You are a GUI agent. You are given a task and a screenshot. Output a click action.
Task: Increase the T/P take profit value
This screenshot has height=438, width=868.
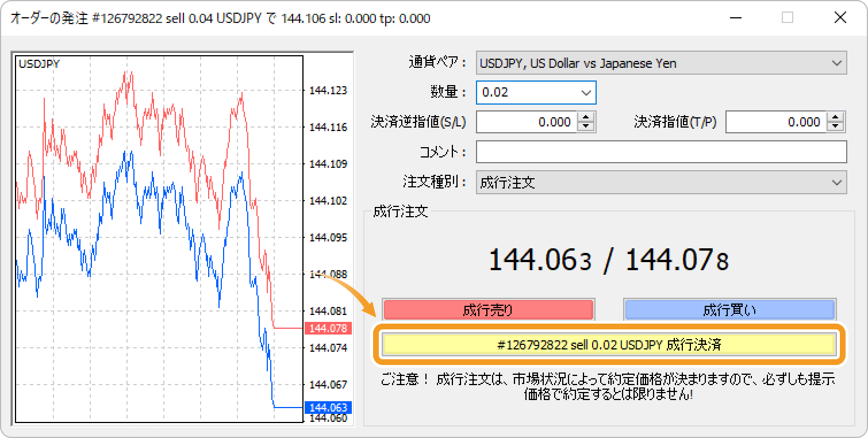click(x=835, y=117)
